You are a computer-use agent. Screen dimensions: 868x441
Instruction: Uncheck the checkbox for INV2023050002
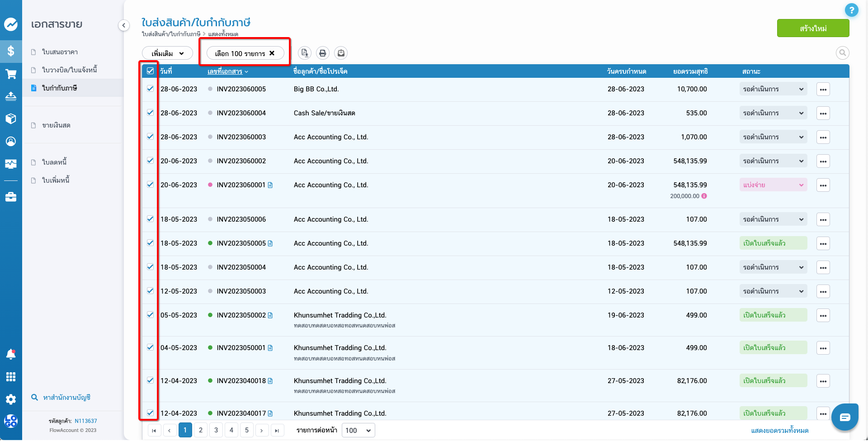150,315
